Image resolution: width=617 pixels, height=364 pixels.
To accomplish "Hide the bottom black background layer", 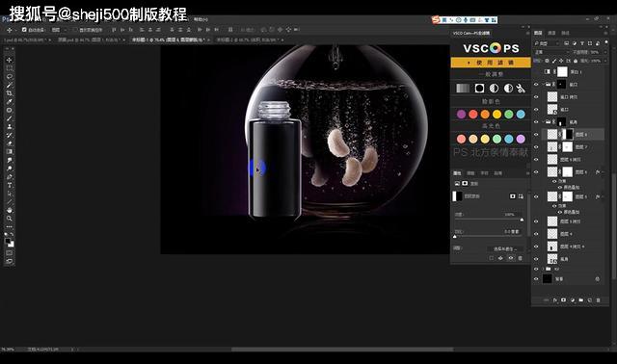I will click(536, 278).
